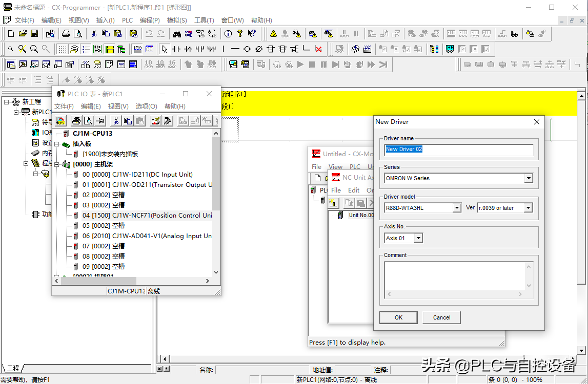Image resolution: width=588 pixels, height=384 pixels.
Task: Click the binoculars Find icon
Action: point(177,34)
